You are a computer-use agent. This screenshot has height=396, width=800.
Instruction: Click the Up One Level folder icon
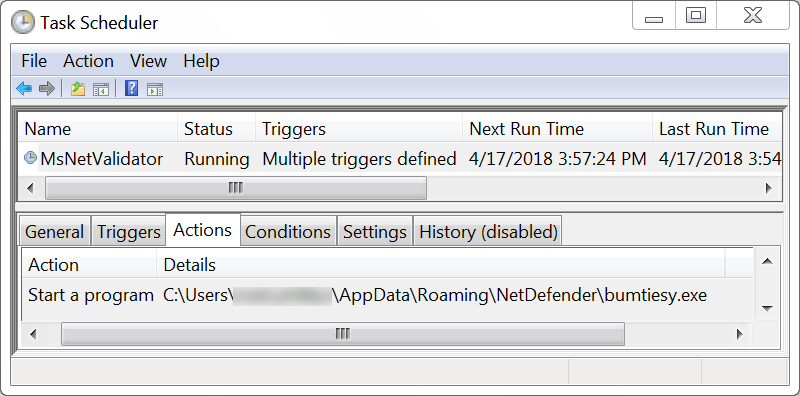tap(78, 89)
